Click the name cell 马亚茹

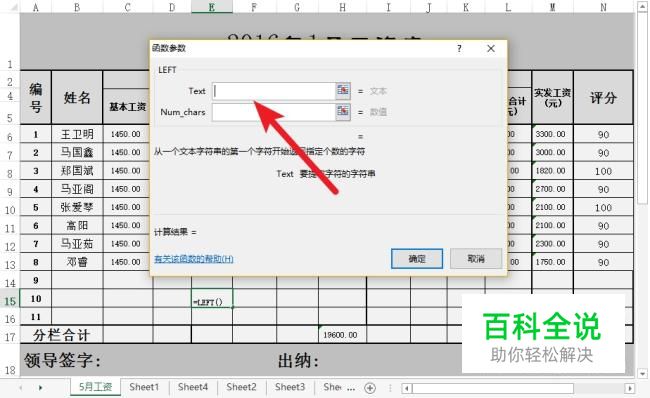tap(77, 244)
